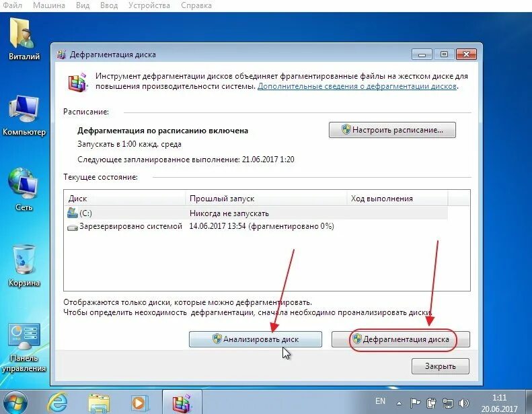Open Windows Explorer from the taskbar

click(x=99, y=403)
